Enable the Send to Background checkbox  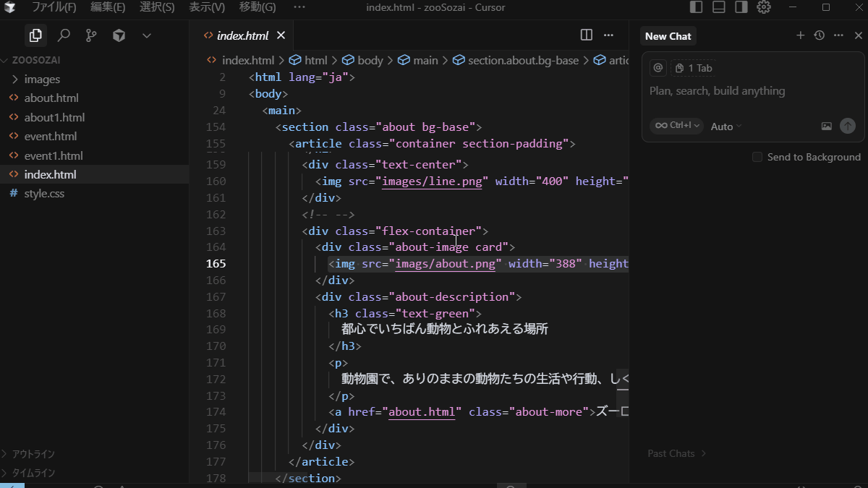[x=757, y=157]
